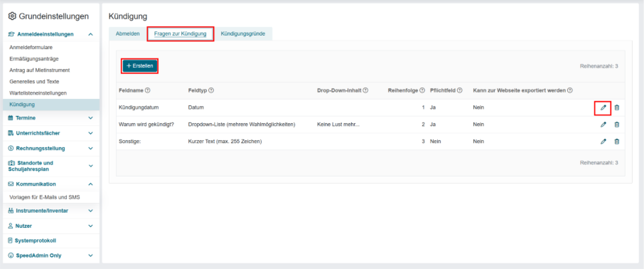
Task: Sort by the Feldname column header
Action: point(131,90)
